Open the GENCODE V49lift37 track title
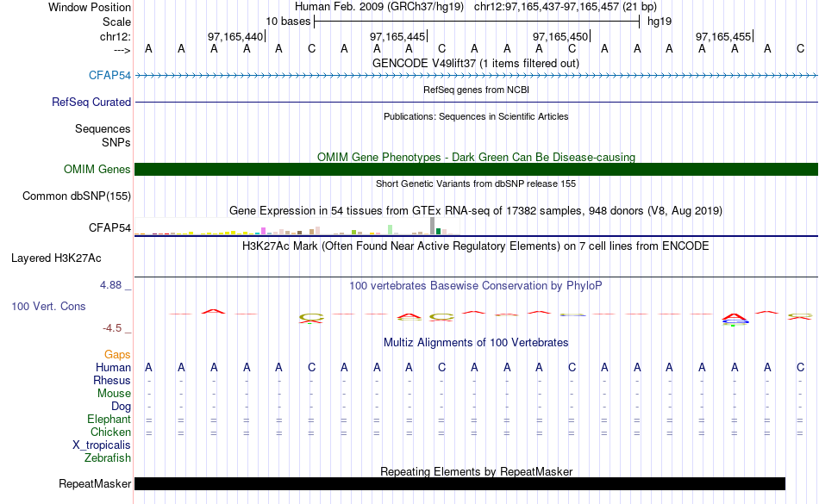Image resolution: width=819 pixels, height=504 pixels. click(476, 63)
